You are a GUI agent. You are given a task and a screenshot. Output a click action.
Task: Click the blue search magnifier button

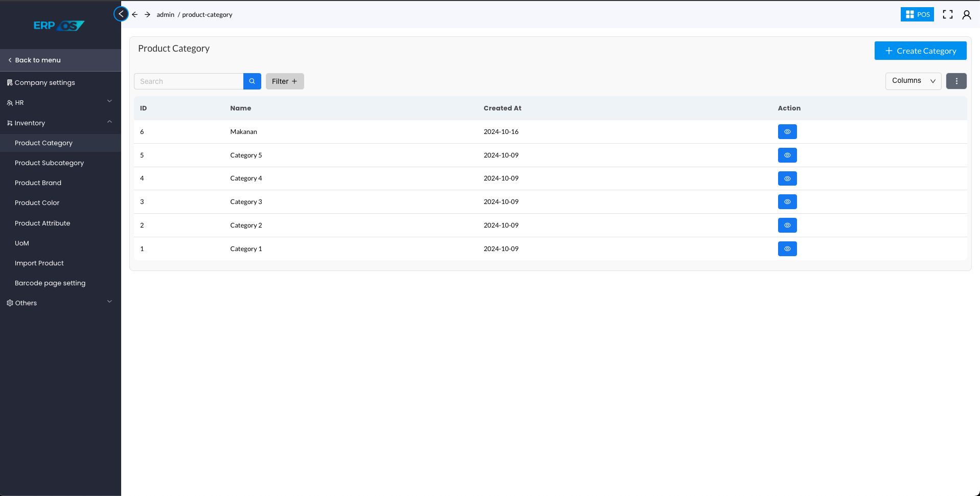[x=252, y=81]
